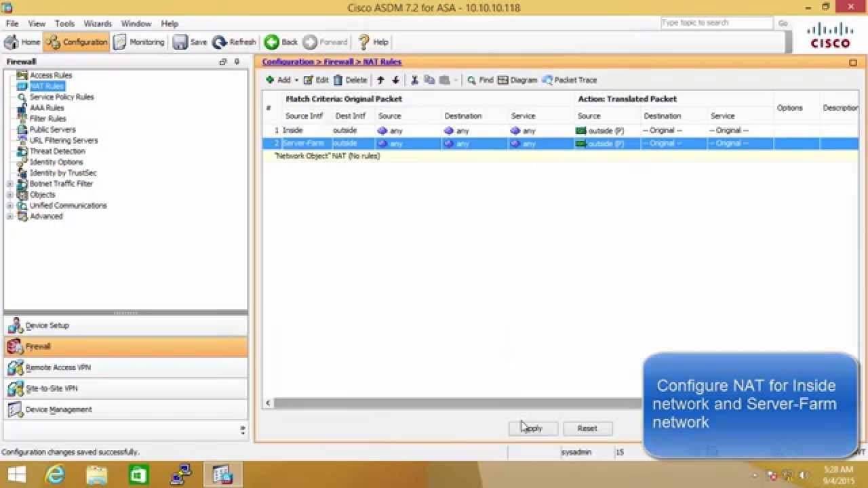Viewport: 868px width, 488px height.
Task: Open Device Setup section
Action: pos(126,325)
